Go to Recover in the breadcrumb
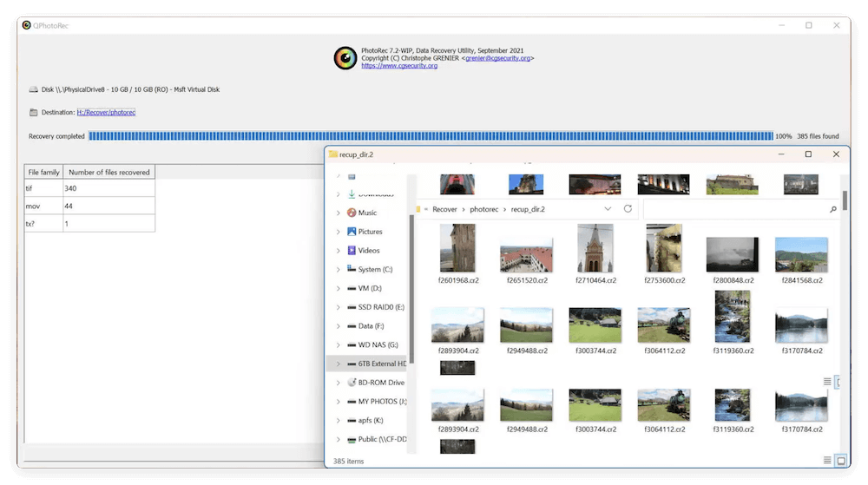 444,209
